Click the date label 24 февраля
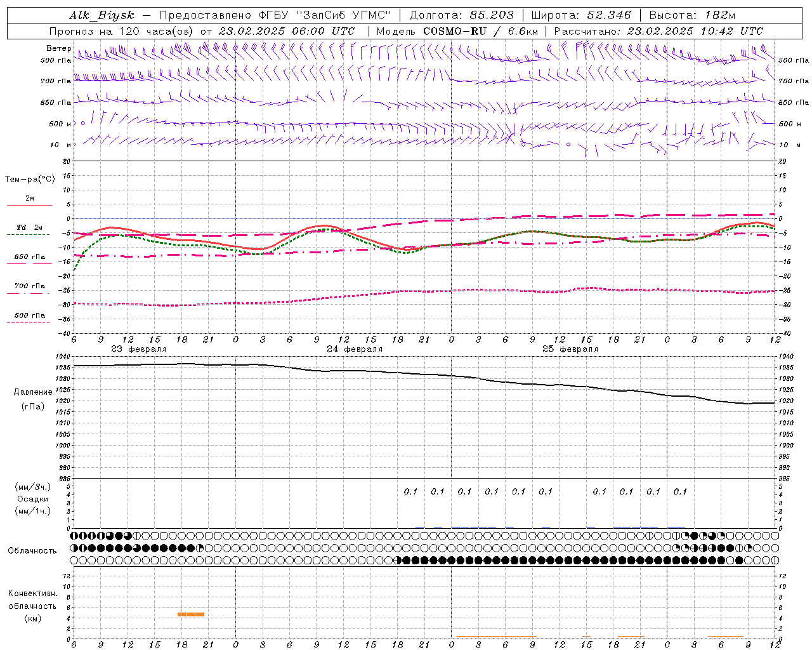Viewport: 812px width, 650px height. click(355, 349)
